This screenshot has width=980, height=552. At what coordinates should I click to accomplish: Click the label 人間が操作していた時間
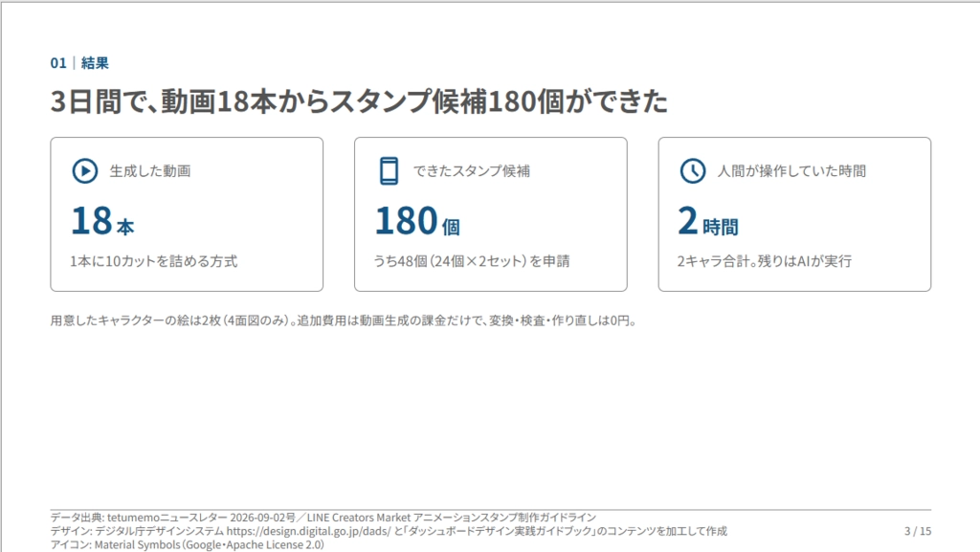click(791, 171)
